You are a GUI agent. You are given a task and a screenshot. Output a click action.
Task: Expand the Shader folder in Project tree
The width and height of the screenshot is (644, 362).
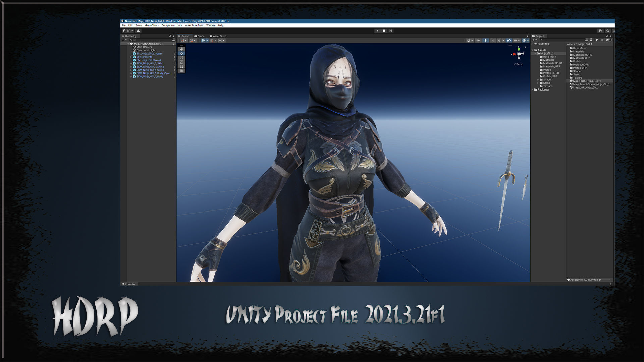tap(538, 80)
